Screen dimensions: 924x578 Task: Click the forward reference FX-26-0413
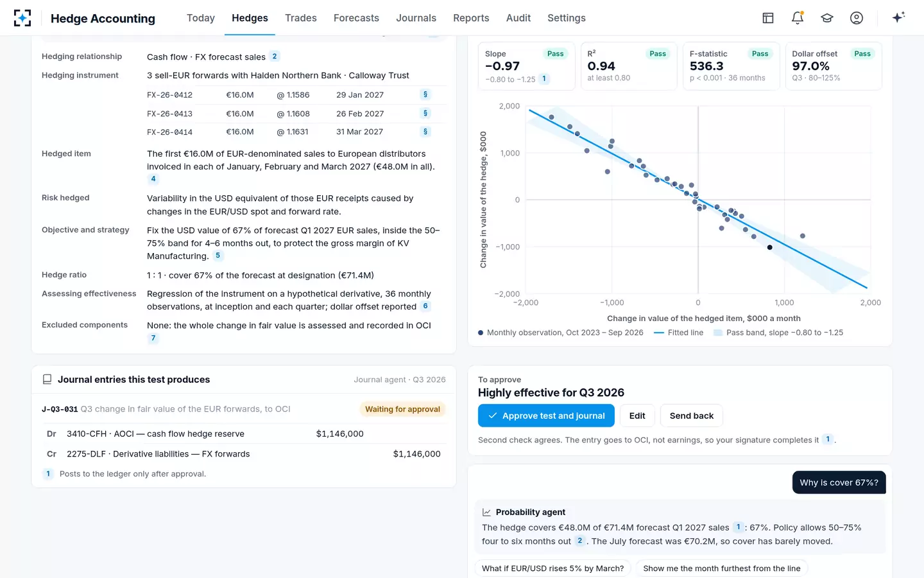pyautogui.click(x=169, y=114)
